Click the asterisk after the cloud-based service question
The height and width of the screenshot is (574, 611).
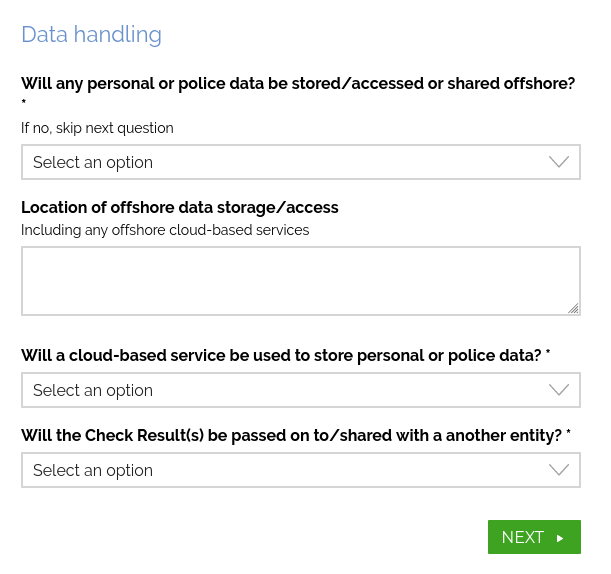548,355
